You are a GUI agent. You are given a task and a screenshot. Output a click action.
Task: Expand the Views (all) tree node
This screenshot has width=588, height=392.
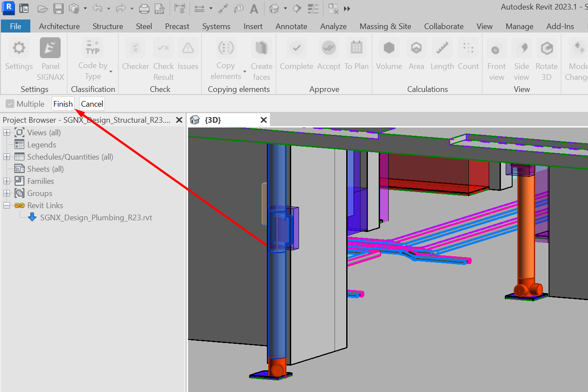click(x=7, y=133)
